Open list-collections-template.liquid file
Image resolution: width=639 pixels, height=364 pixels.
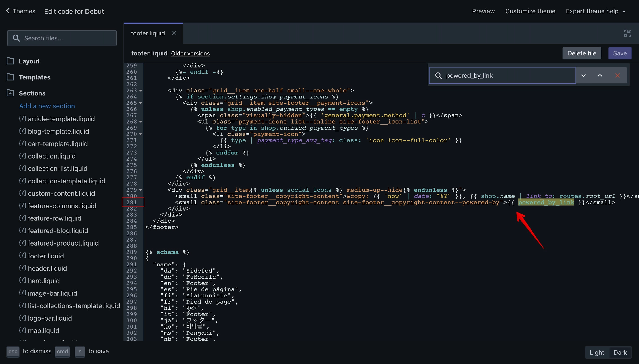74,306
